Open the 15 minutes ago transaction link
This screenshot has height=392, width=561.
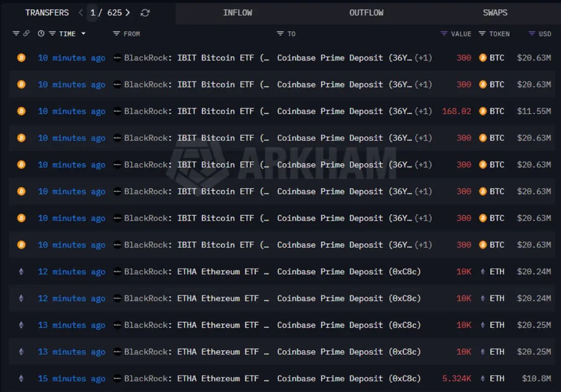(72, 379)
